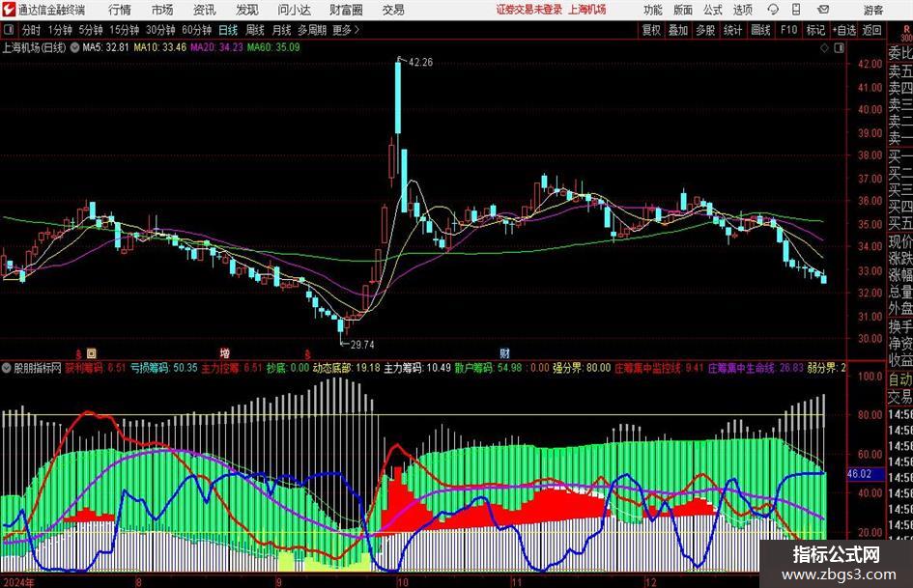Click 亏损筹码: 50.35 indicator value
Image resolution: width=913 pixels, height=588 pixels.
163,368
